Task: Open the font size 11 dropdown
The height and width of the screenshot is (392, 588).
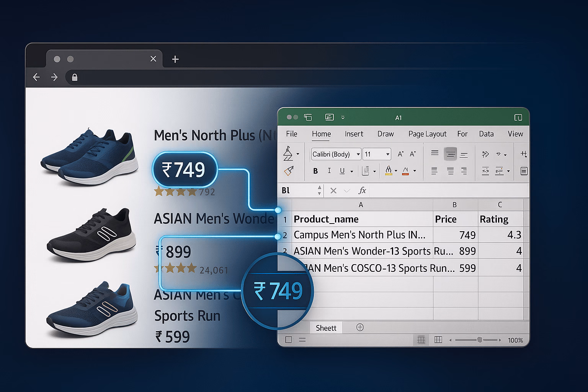Action: [x=377, y=154]
